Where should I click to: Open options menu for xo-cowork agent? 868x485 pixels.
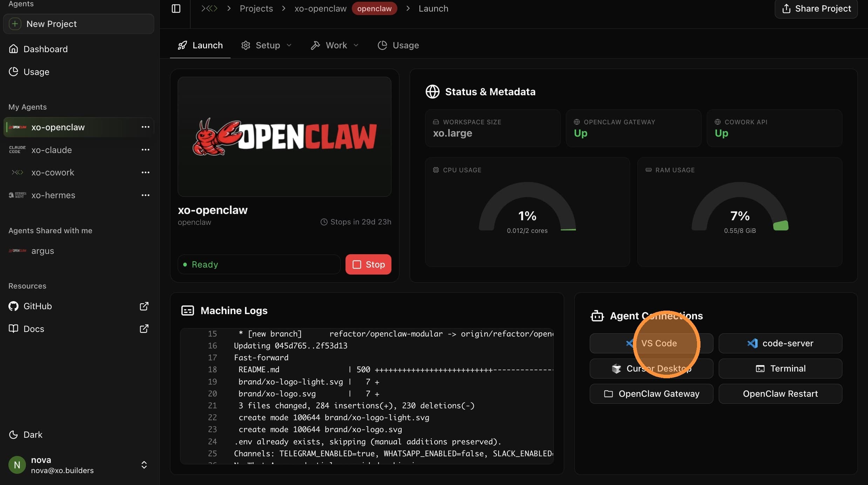click(145, 172)
